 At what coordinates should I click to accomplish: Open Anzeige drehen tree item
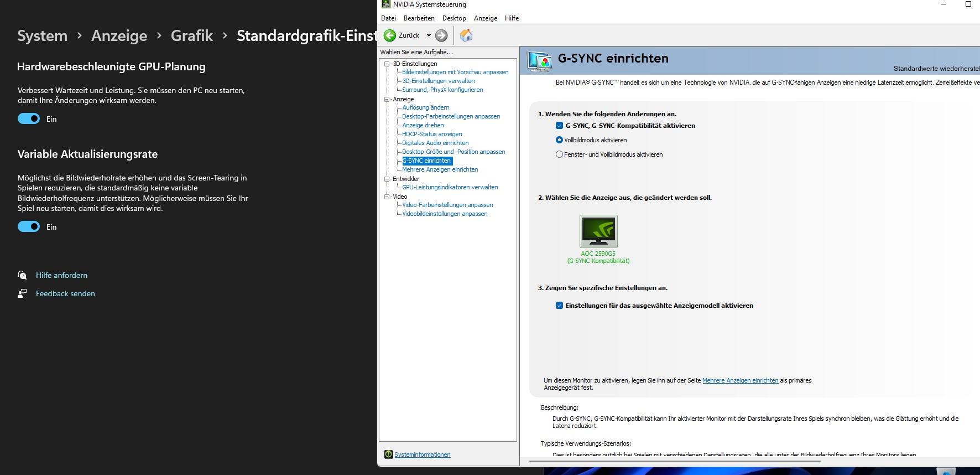[x=423, y=125]
